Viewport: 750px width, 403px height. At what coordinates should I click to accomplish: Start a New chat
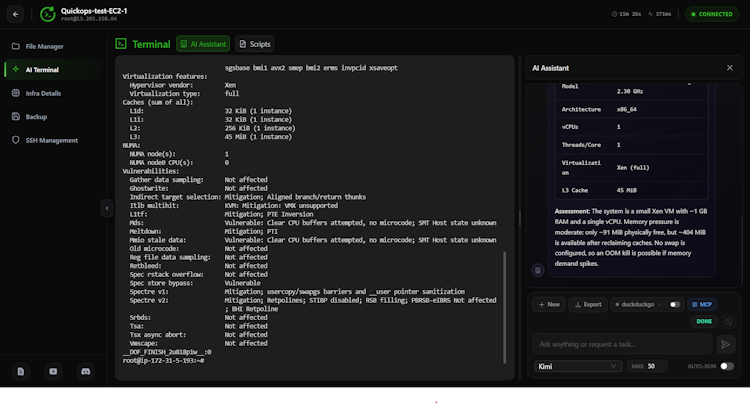(x=549, y=305)
